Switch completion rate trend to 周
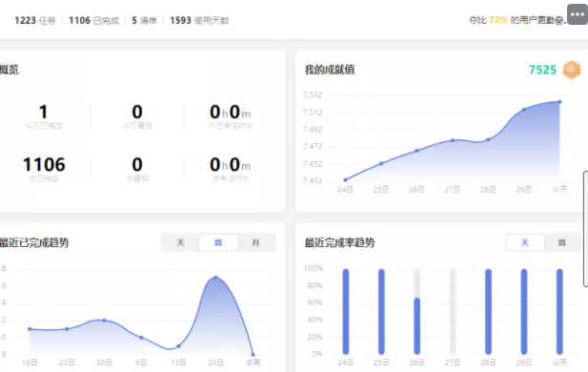The height and width of the screenshot is (372, 588). [561, 243]
